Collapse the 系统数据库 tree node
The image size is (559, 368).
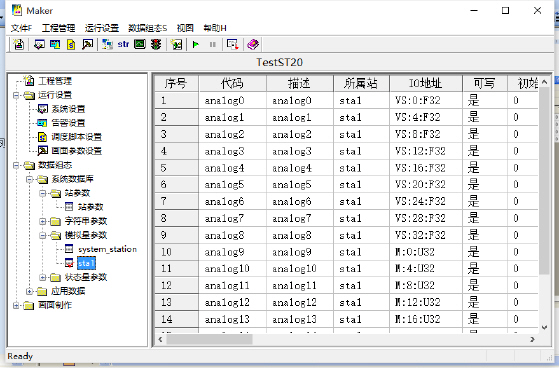point(30,179)
